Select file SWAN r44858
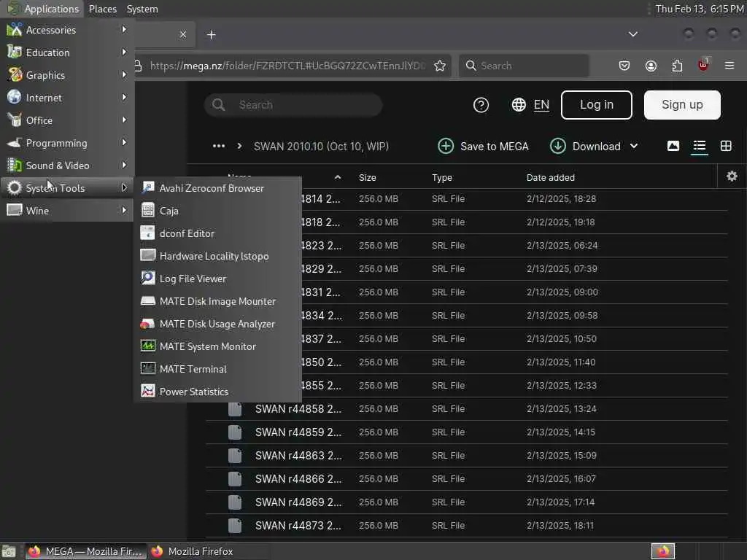 [x=467, y=408]
